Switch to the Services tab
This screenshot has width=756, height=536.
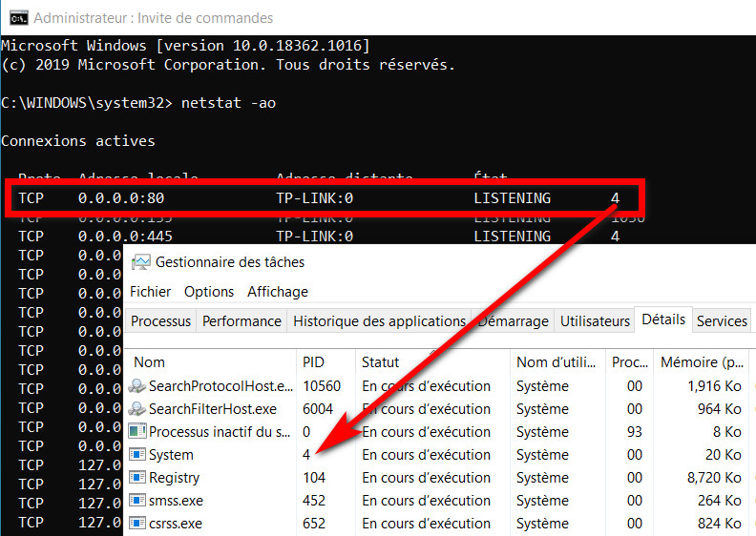[722, 321]
